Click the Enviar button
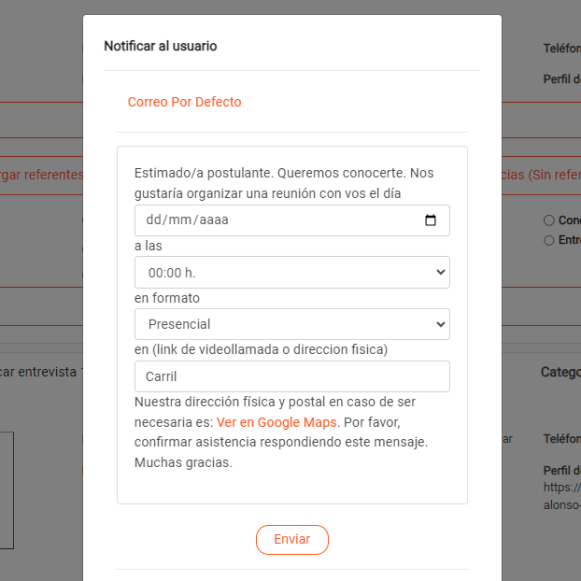581x581 pixels. coord(292,540)
